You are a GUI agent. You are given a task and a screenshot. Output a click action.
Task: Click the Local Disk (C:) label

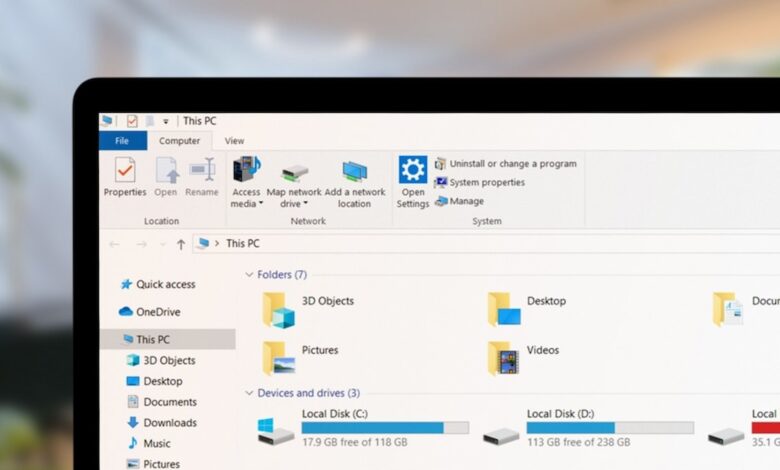coord(335,414)
